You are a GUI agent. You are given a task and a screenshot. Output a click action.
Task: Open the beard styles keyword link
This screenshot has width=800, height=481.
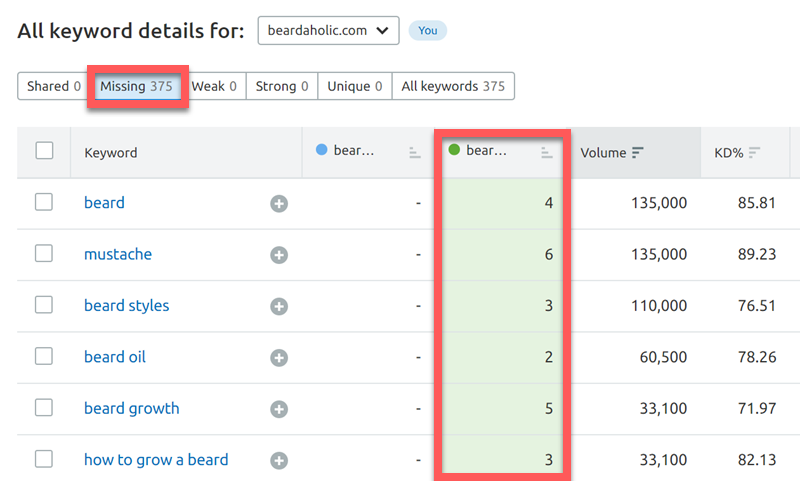pos(126,306)
